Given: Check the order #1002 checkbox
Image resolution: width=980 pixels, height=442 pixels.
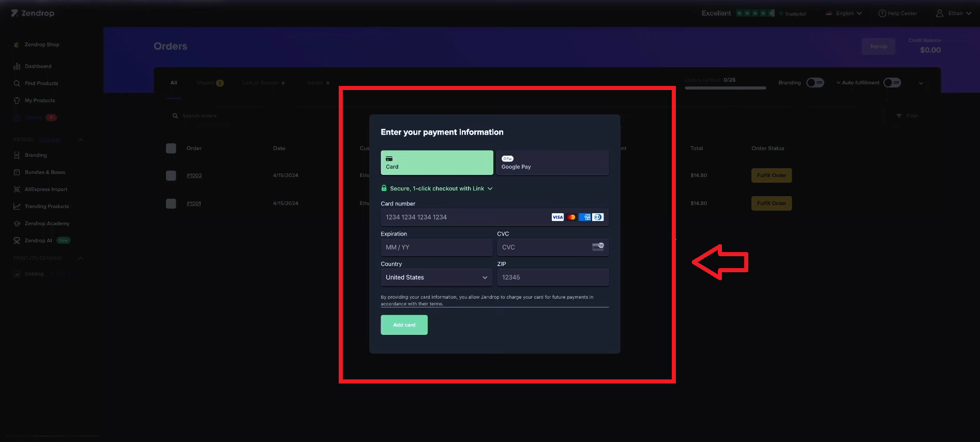Looking at the screenshot, I should tap(171, 175).
